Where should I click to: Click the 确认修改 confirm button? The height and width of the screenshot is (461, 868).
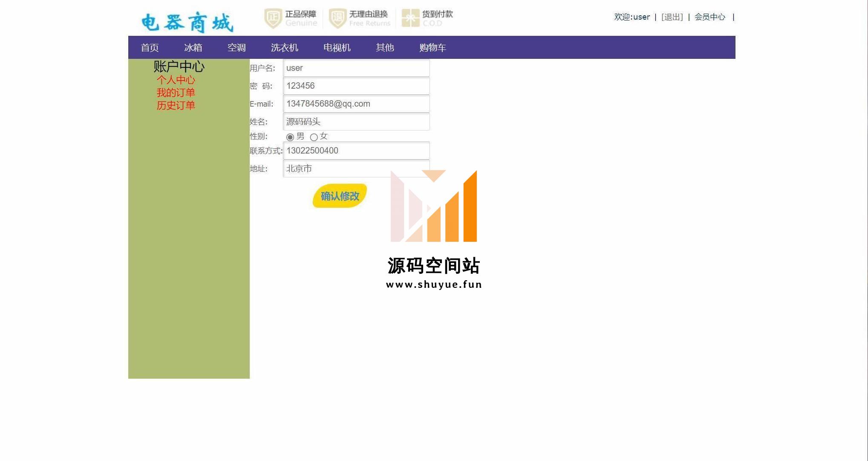pos(340,196)
